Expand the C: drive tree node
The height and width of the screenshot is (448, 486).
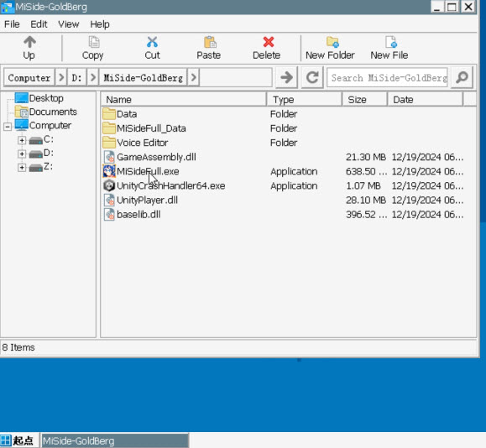click(x=22, y=140)
